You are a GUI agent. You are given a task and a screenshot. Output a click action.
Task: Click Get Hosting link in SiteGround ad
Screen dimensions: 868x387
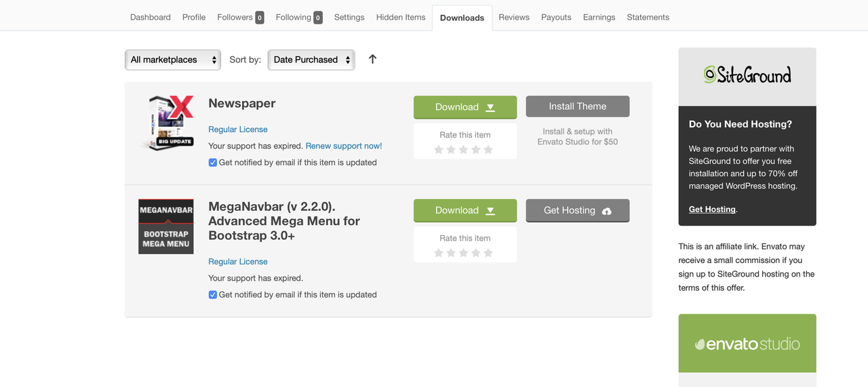pos(712,209)
